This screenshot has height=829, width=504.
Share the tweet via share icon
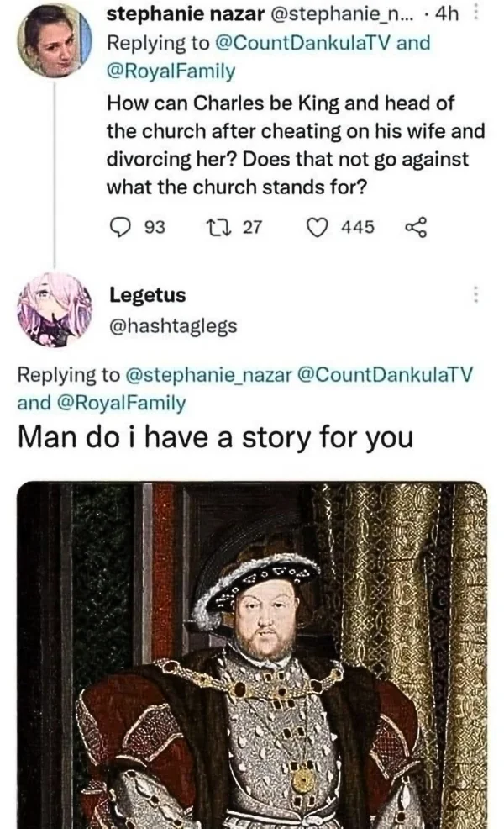(415, 227)
